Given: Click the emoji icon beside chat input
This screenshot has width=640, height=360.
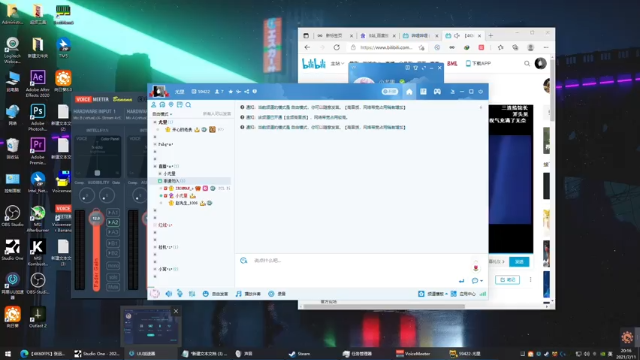Looking at the screenshot, I should [x=244, y=260].
